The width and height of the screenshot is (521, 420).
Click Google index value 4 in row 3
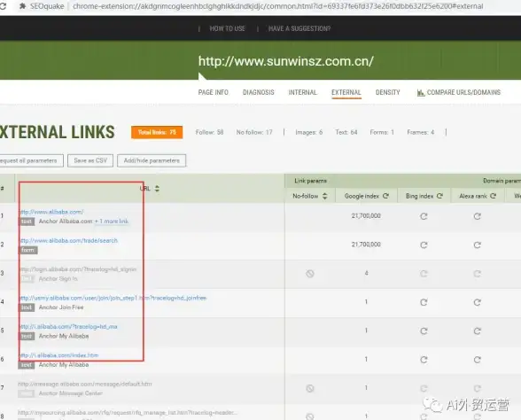pyautogui.click(x=366, y=273)
